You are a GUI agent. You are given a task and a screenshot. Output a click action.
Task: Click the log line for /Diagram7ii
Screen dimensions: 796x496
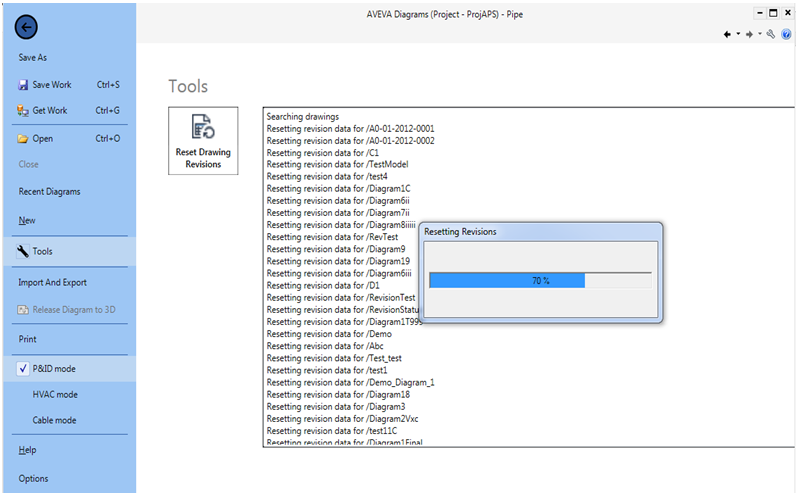pyautogui.click(x=338, y=213)
